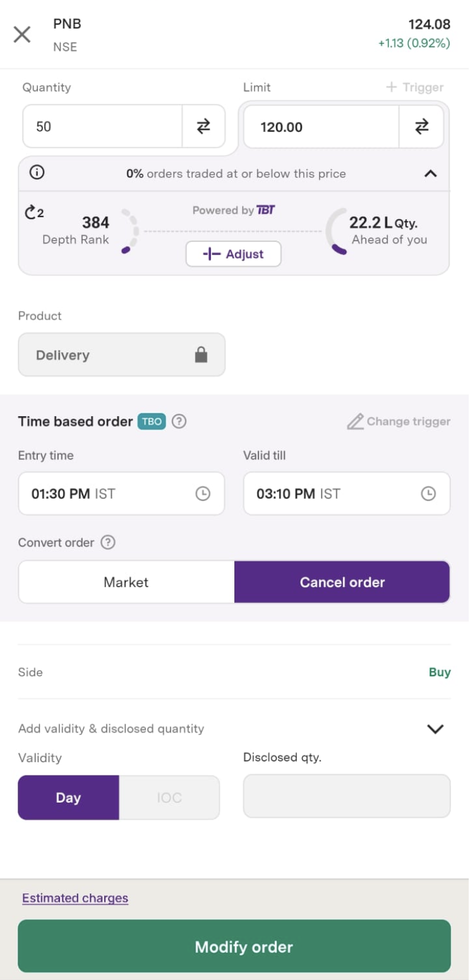The image size is (470, 980).
Task: Open the Estimated charges link
Action: pyautogui.click(x=75, y=898)
